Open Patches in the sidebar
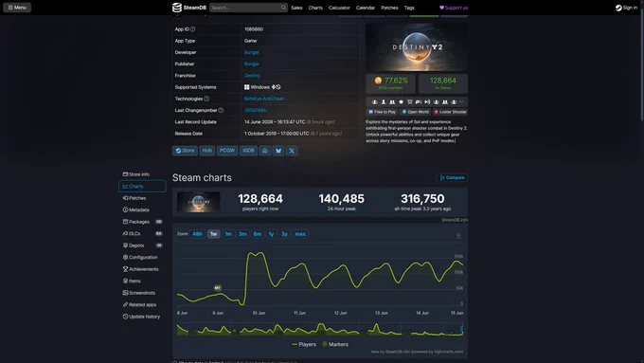644x363 pixels. click(142, 198)
